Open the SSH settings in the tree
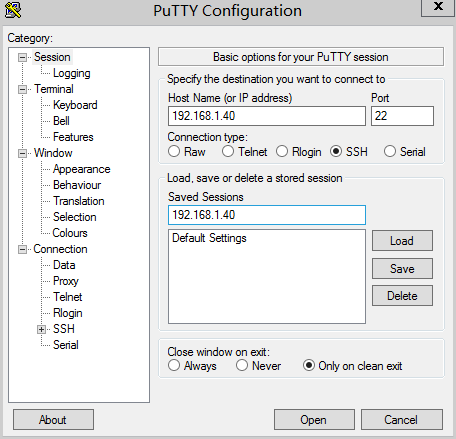456x439 pixels. tap(64, 329)
